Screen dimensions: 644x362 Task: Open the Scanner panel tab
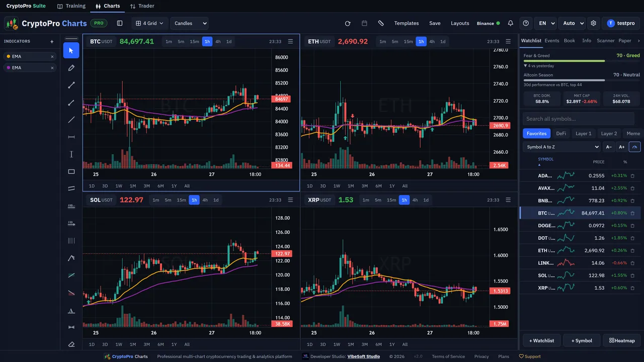[606, 41]
